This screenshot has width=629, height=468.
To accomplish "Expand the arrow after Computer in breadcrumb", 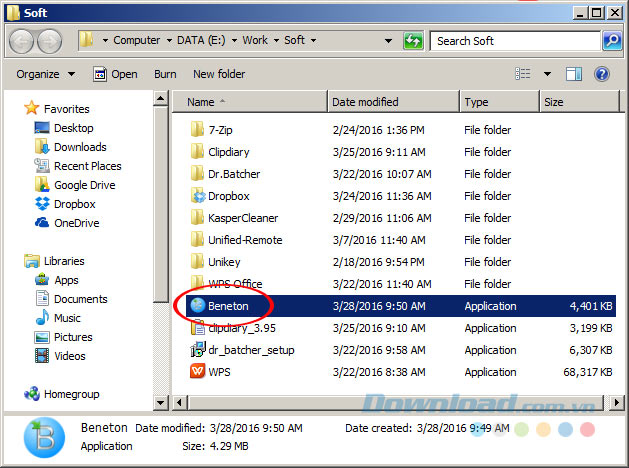I will point(169,41).
